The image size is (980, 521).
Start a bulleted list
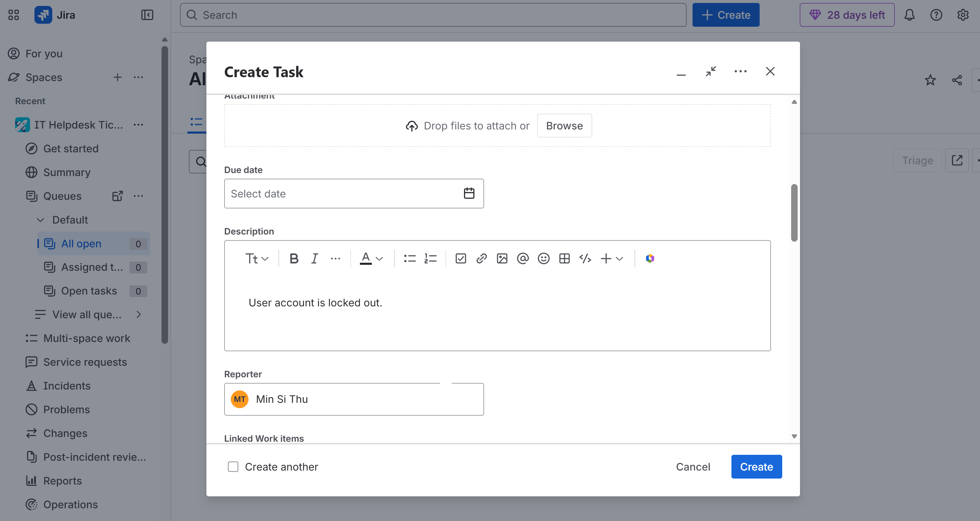[409, 259]
